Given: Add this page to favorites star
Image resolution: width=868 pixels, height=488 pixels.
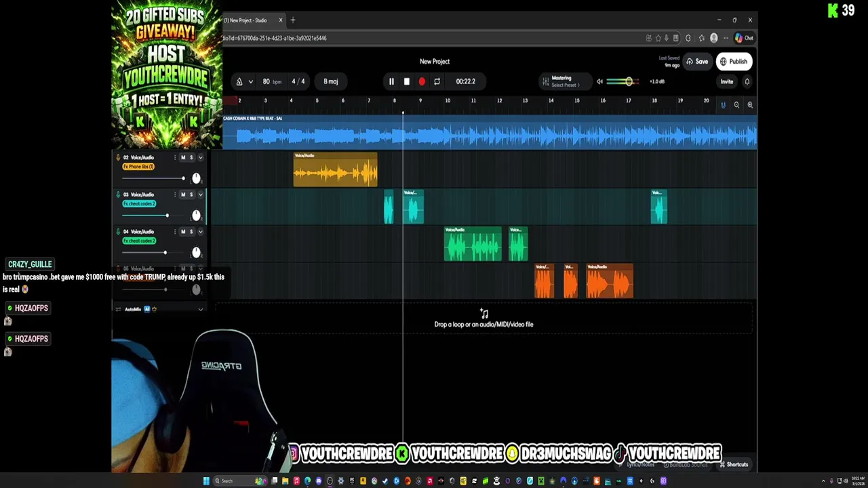Looking at the screenshot, I should click(658, 38).
